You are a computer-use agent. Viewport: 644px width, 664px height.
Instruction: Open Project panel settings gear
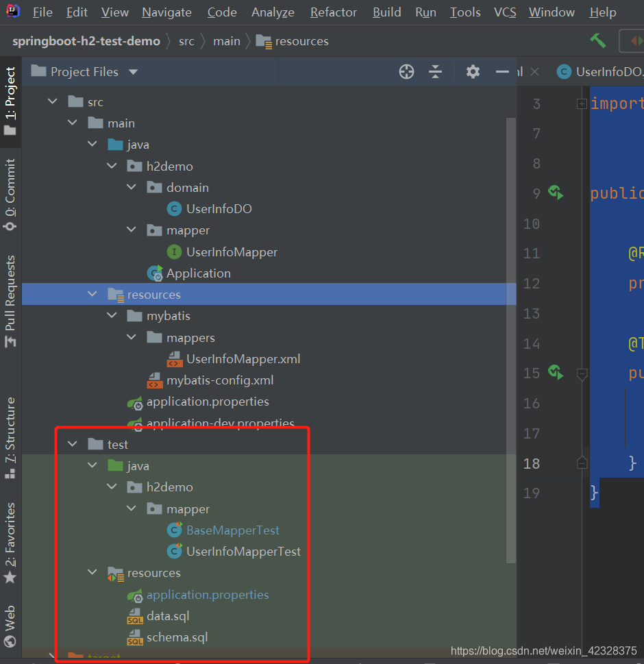pos(473,71)
